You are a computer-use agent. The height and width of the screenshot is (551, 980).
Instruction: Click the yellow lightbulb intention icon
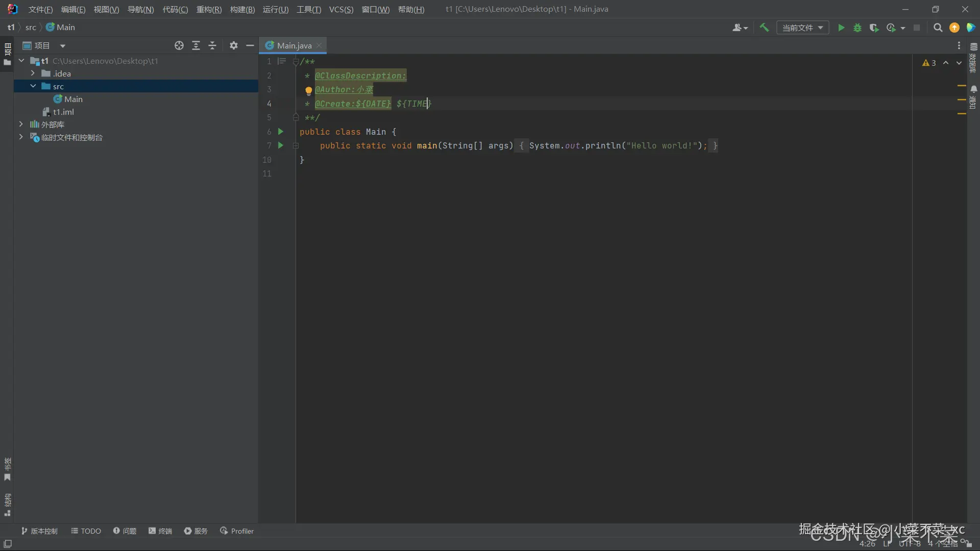308,91
